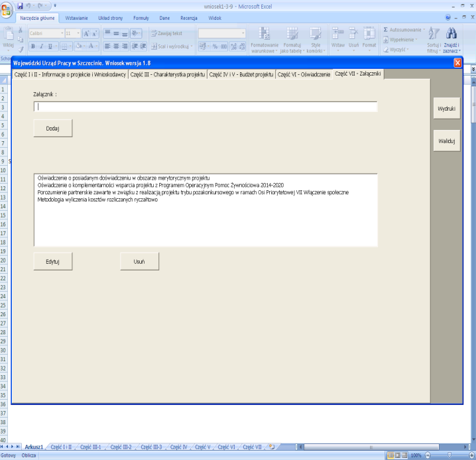Switch to Normal view in status bar
The height and width of the screenshot is (460, 476).
click(391, 455)
